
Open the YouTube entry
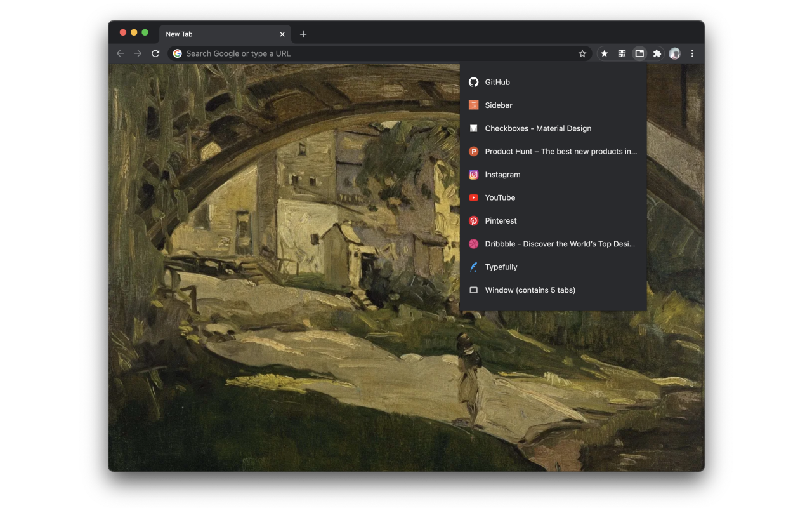coord(553,197)
